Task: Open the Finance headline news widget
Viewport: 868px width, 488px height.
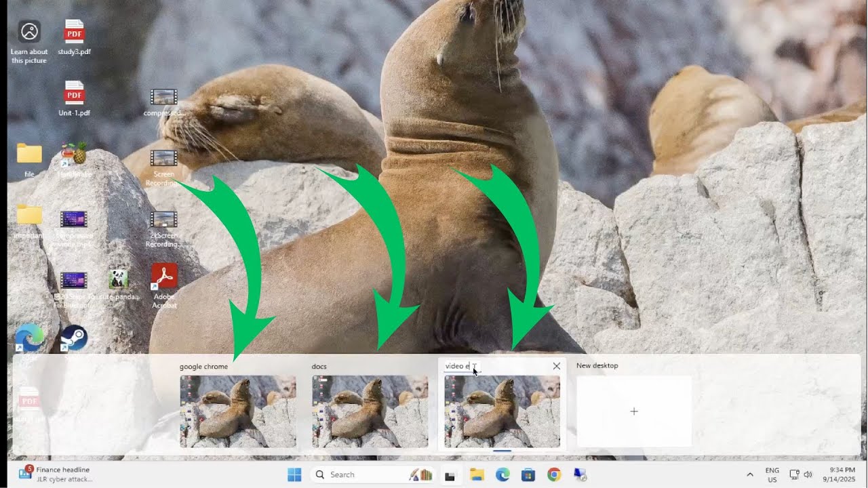Action: click(x=56, y=474)
